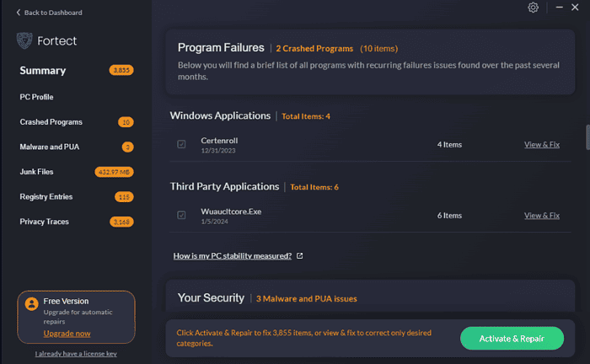Click the '2 Crashed Programs' text
The image size is (590, 364).
(314, 49)
